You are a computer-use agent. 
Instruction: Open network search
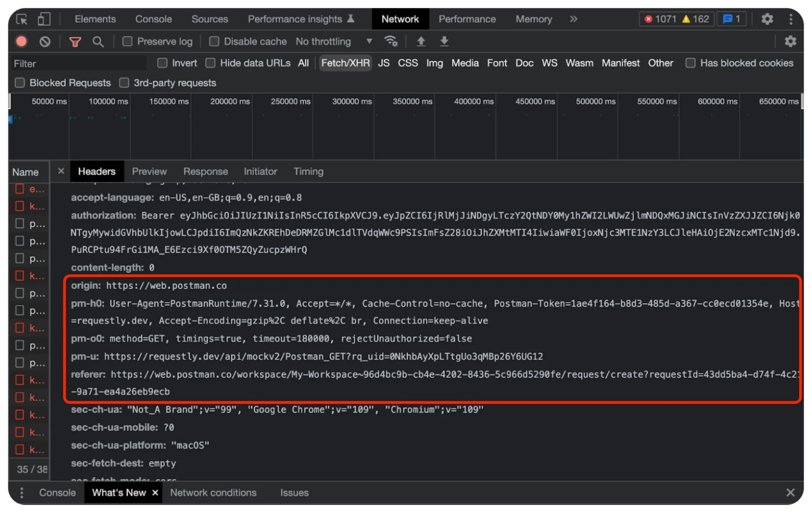[x=98, y=41]
